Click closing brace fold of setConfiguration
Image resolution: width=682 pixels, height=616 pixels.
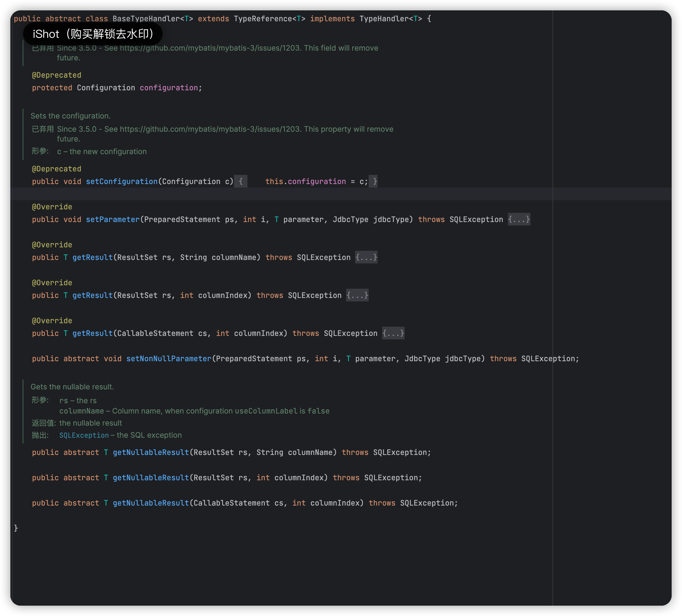pos(373,181)
